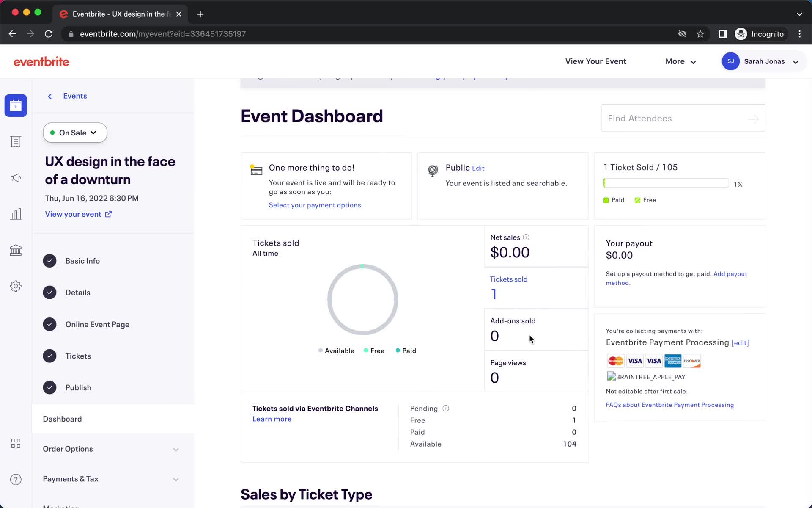
Task: Click the Available count 104
Action: [x=569, y=444]
